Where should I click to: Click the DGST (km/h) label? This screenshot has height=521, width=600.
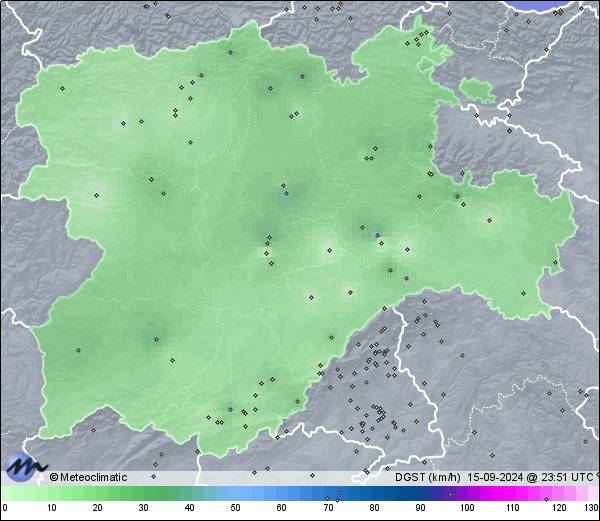[x=427, y=477]
